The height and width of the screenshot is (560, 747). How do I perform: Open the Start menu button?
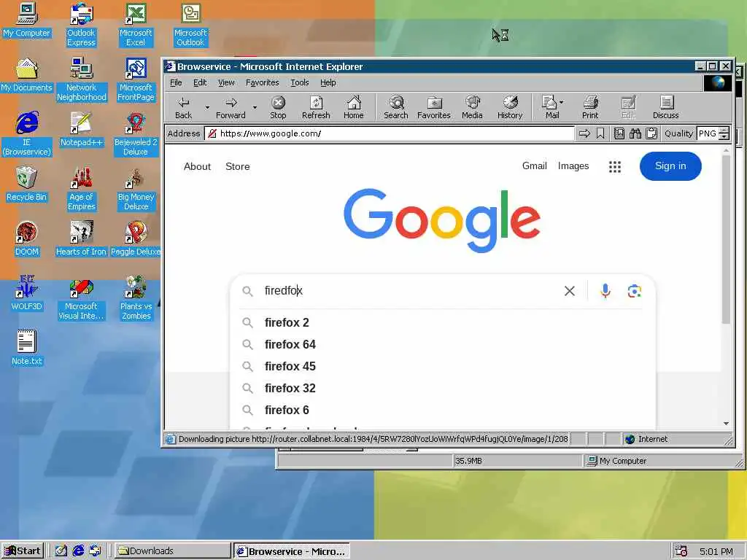tap(23, 551)
